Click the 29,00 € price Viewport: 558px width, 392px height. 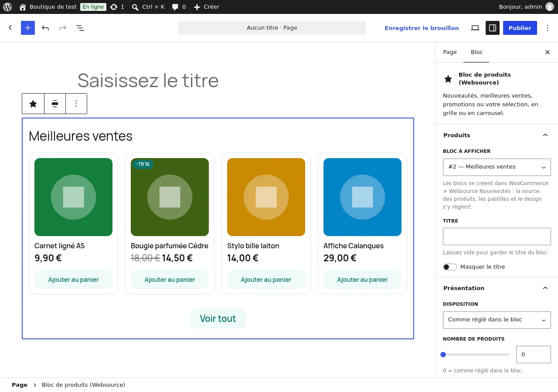(x=340, y=258)
